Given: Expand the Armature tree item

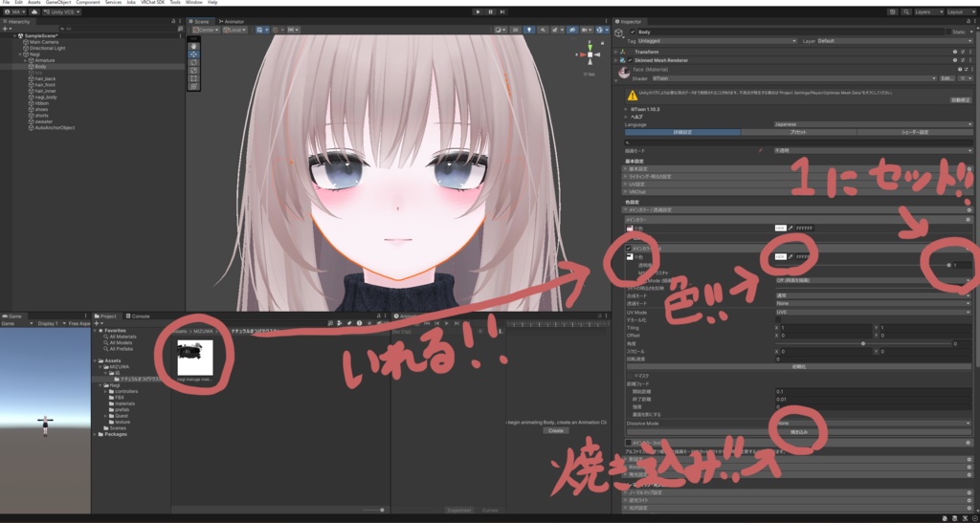Looking at the screenshot, I should [26, 60].
